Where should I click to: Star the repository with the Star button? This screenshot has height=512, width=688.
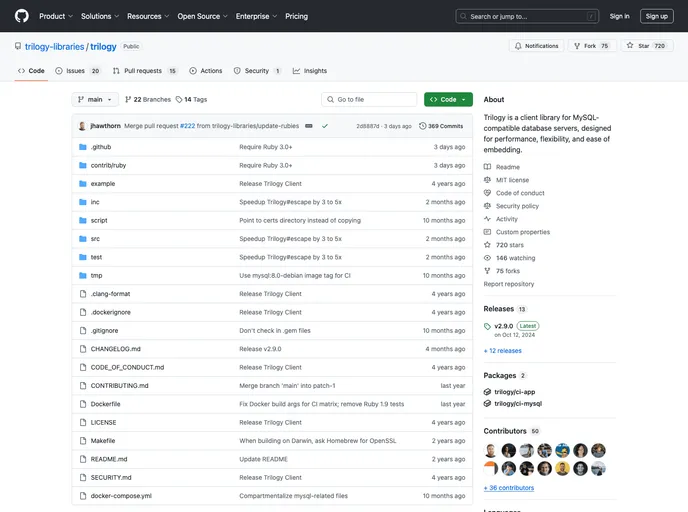(647, 46)
